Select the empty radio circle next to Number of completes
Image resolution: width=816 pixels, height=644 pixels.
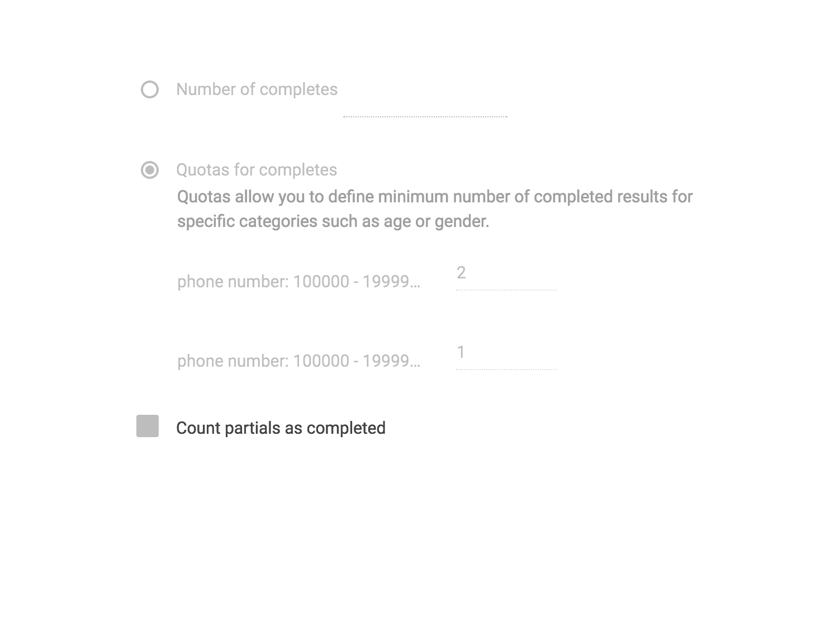pos(149,88)
